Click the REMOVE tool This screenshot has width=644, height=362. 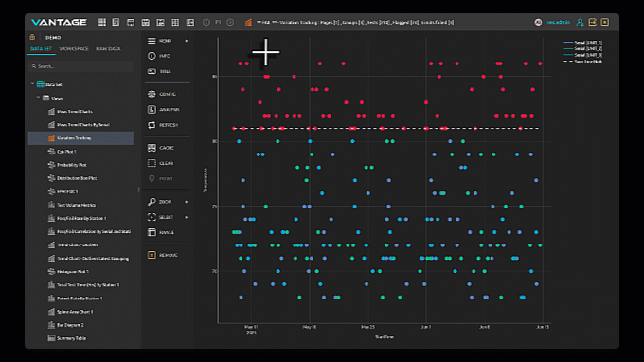(163, 255)
